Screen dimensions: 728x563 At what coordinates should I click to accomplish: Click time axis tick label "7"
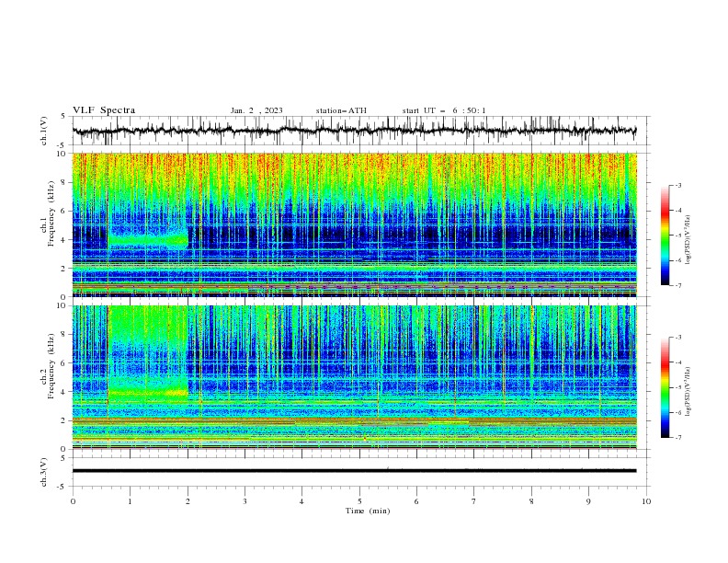[474, 501]
